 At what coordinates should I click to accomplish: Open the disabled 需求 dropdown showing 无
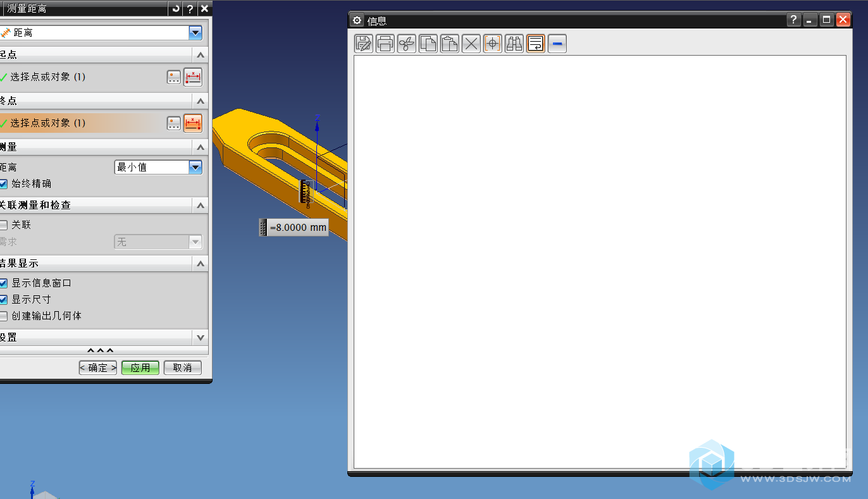(x=195, y=242)
